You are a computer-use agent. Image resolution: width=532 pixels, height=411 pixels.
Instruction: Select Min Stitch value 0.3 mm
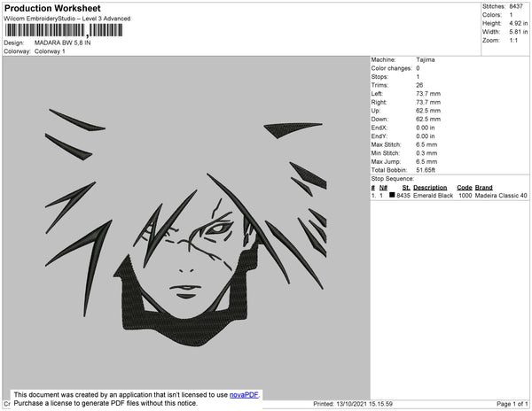pyautogui.click(x=426, y=153)
